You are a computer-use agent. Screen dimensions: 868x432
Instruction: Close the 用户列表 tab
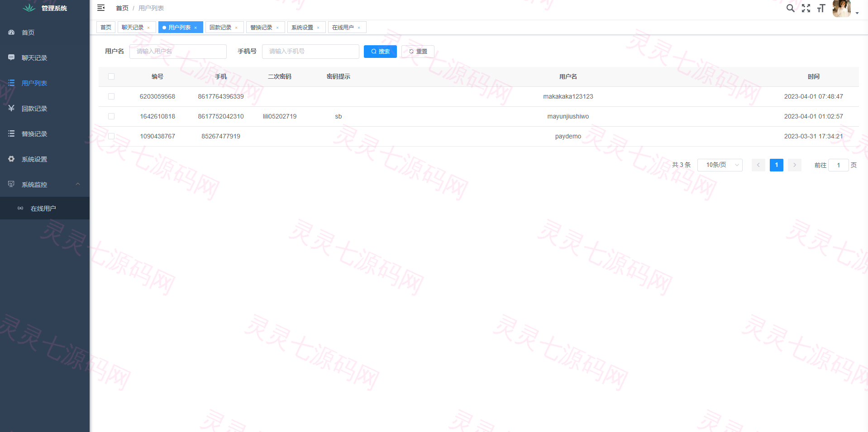[196, 28]
